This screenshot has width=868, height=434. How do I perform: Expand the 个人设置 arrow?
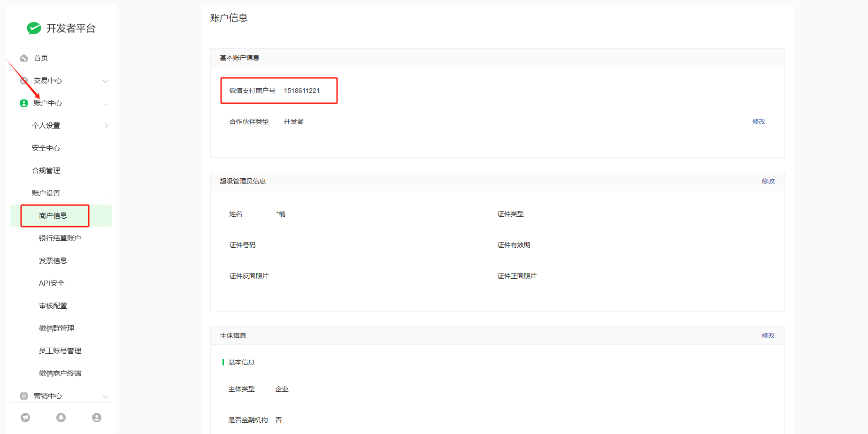106,126
